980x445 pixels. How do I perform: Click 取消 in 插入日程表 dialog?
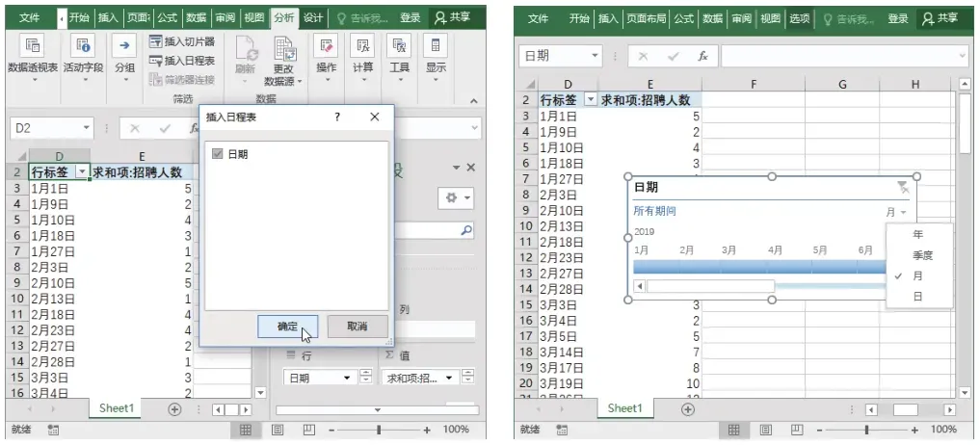tap(358, 327)
